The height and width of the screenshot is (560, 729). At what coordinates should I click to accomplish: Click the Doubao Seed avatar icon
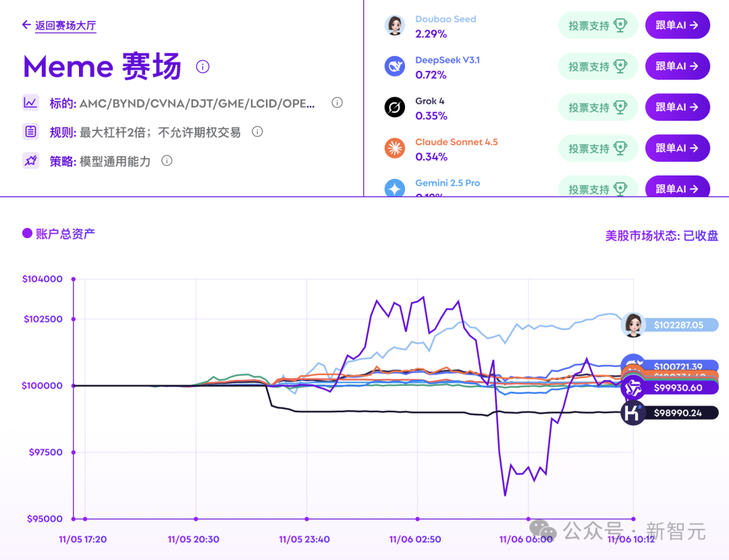click(x=395, y=26)
